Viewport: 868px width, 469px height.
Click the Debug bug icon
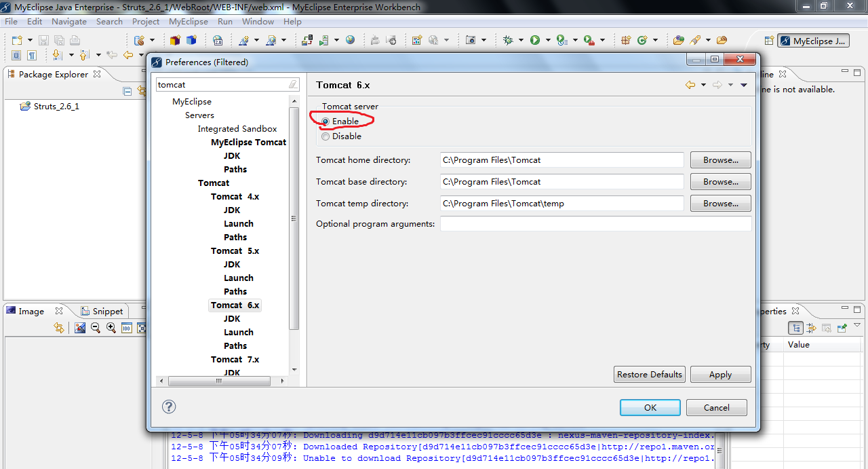point(508,40)
